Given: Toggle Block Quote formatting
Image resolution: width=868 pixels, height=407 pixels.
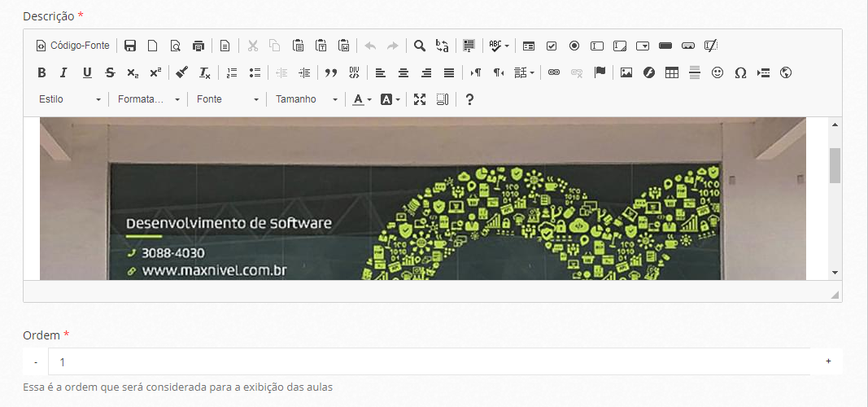Looking at the screenshot, I should (331, 72).
